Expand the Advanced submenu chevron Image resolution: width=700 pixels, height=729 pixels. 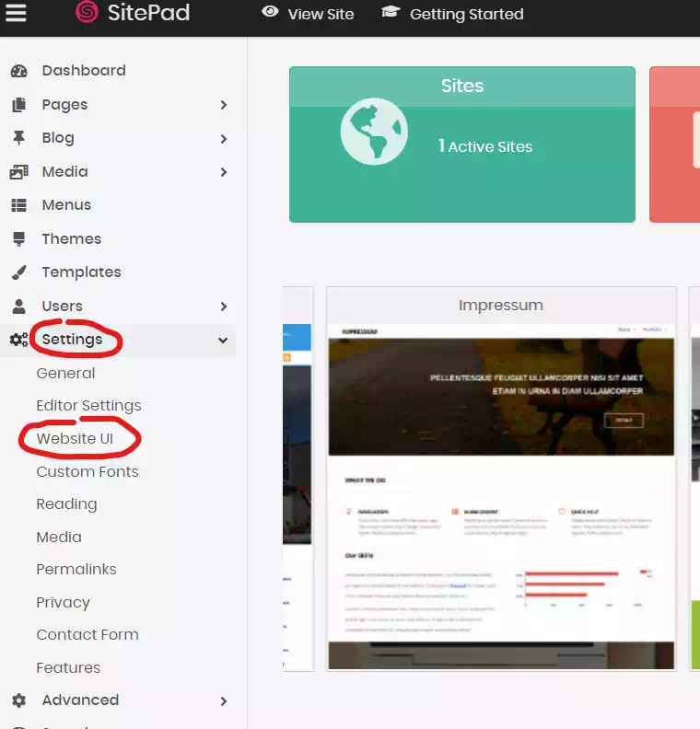click(x=224, y=701)
